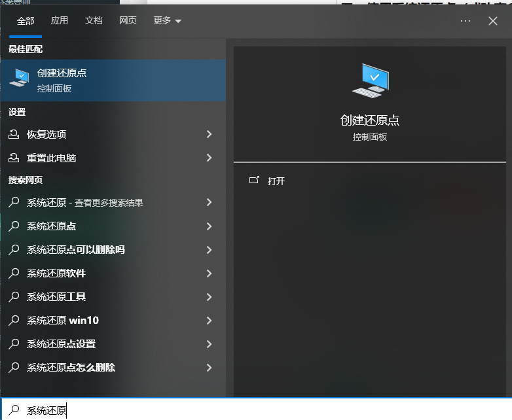This screenshot has width=512, height=420.
Task: Select the 系统还原点设置 suggestion
Action: tap(113, 344)
